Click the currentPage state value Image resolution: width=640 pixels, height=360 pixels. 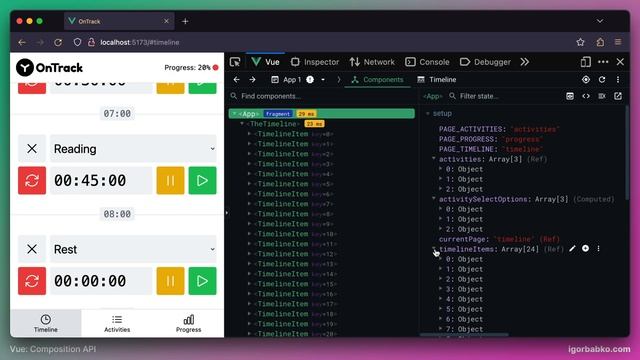514,239
